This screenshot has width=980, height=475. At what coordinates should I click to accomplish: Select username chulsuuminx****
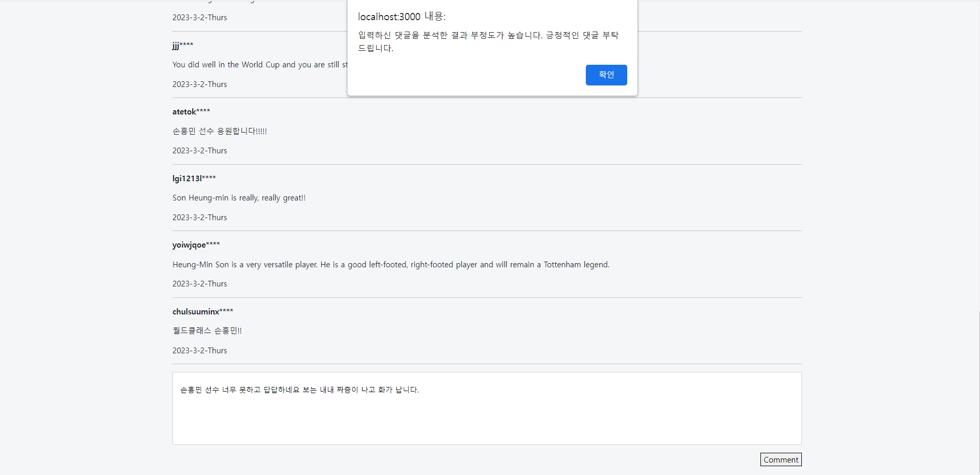pyautogui.click(x=203, y=311)
